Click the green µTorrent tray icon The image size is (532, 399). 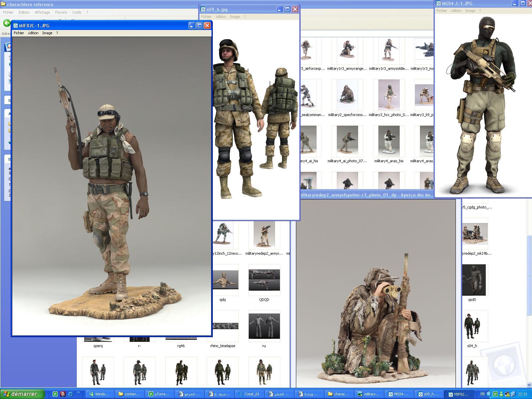(495, 394)
